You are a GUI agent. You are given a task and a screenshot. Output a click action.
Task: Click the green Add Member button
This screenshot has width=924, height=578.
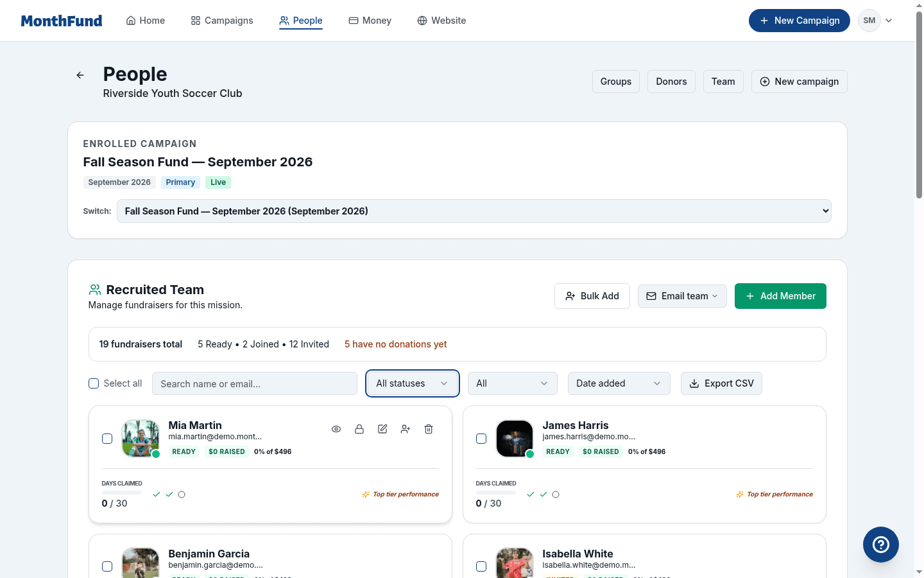click(x=780, y=296)
